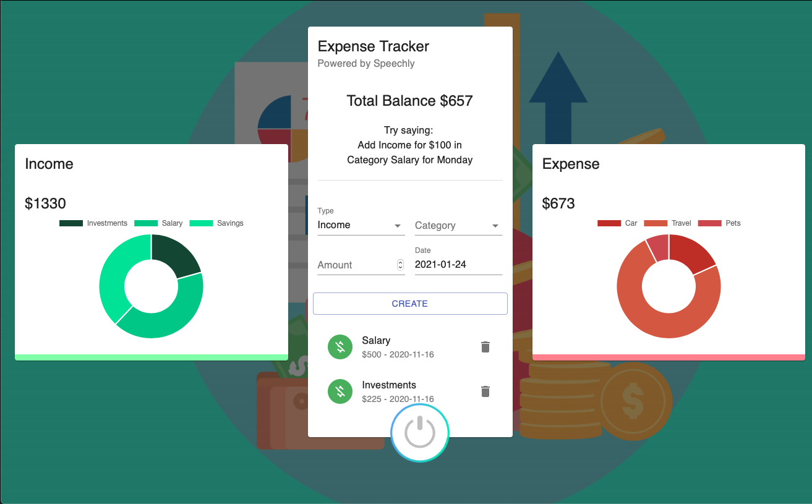This screenshot has height=504, width=812.
Task: Toggle the Travel legend in Expense chart
Action: point(668,223)
